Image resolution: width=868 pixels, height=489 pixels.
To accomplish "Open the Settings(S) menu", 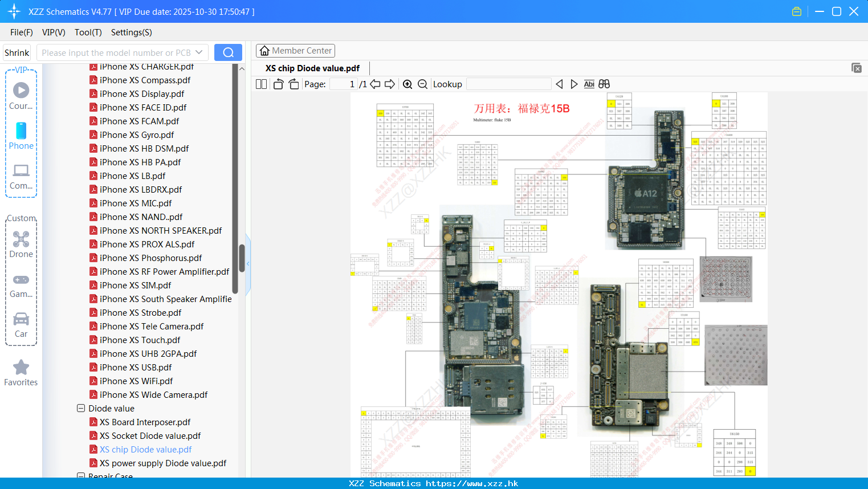I will pyautogui.click(x=132, y=32).
